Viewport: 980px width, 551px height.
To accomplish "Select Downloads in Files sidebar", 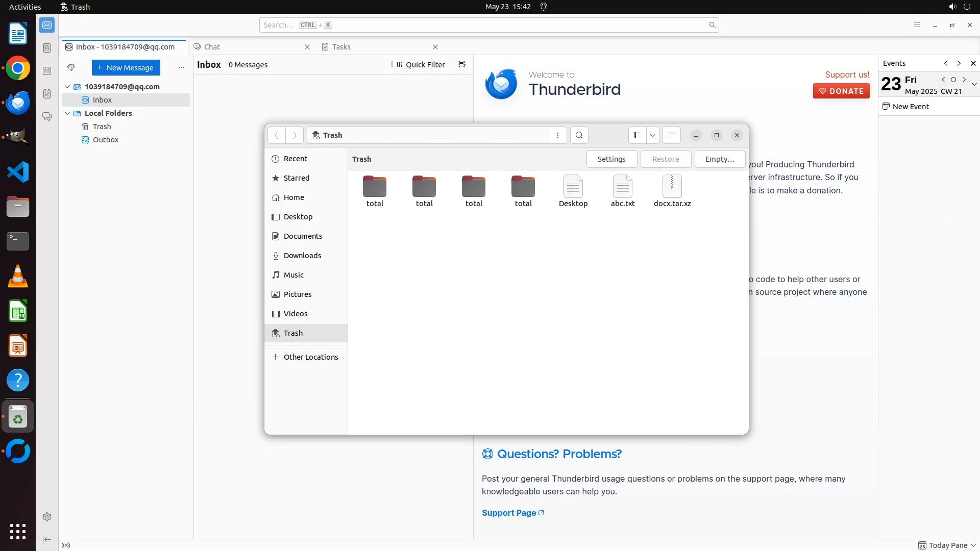I will [302, 256].
